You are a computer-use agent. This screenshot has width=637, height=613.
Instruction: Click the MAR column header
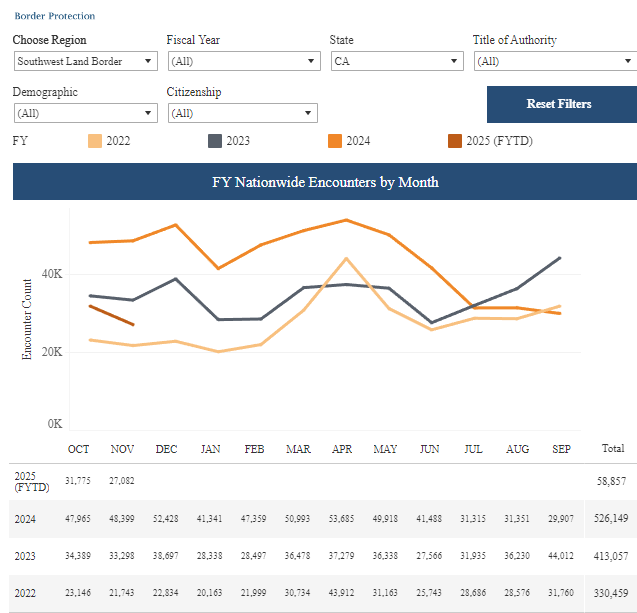click(x=298, y=449)
